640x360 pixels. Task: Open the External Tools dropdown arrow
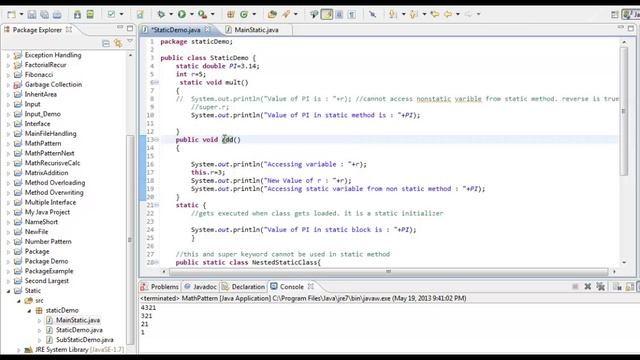(x=212, y=14)
